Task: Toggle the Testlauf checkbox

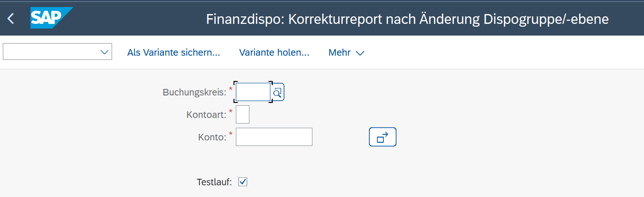Action: click(242, 182)
